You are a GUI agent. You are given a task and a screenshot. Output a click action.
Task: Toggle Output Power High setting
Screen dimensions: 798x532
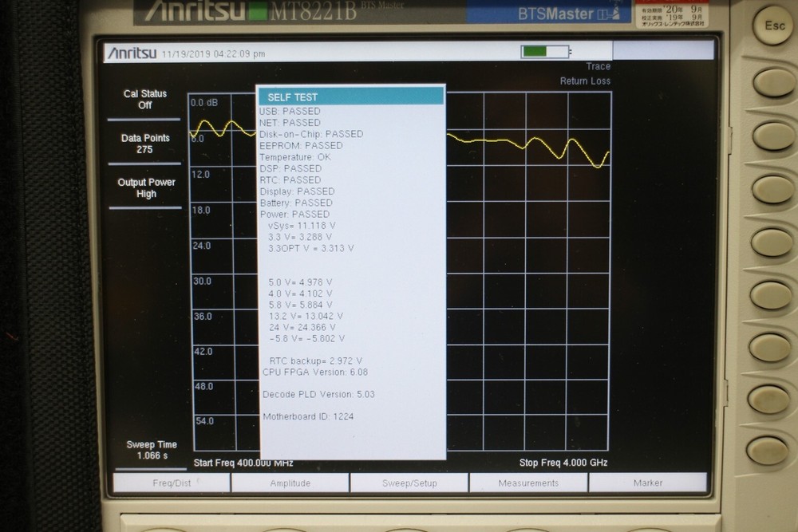click(145, 187)
